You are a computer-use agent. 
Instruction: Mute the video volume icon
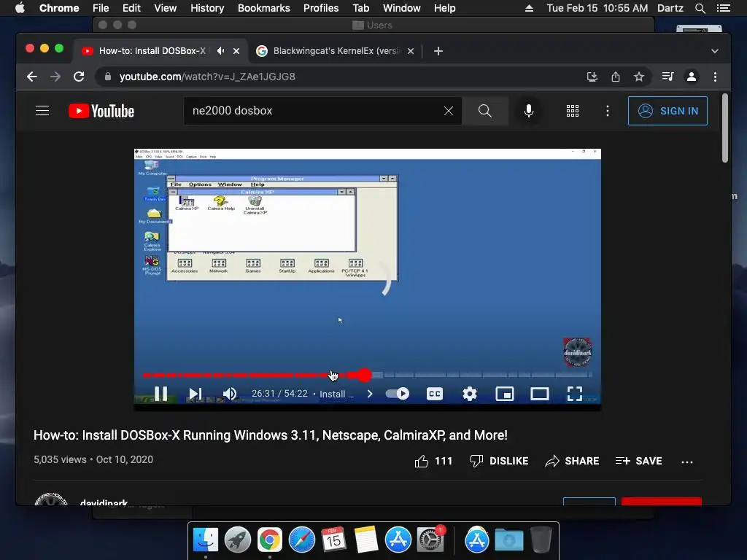pos(230,394)
